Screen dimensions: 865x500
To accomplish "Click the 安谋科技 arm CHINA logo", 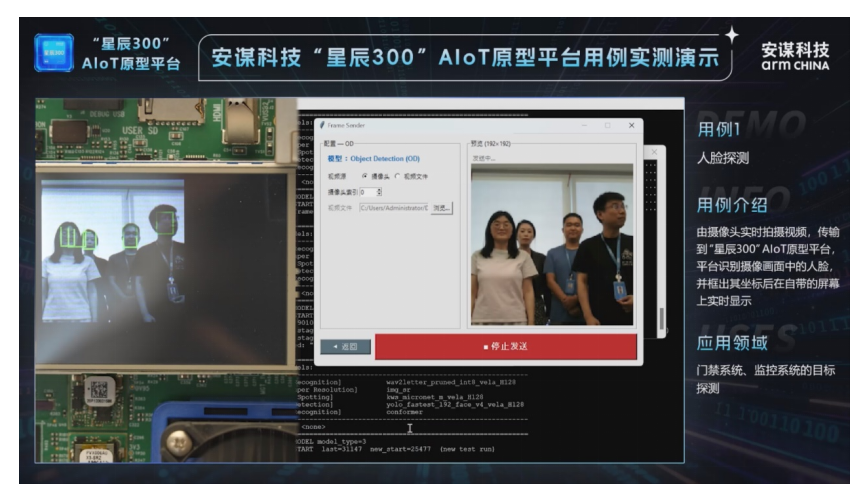I will click(795, 56).
